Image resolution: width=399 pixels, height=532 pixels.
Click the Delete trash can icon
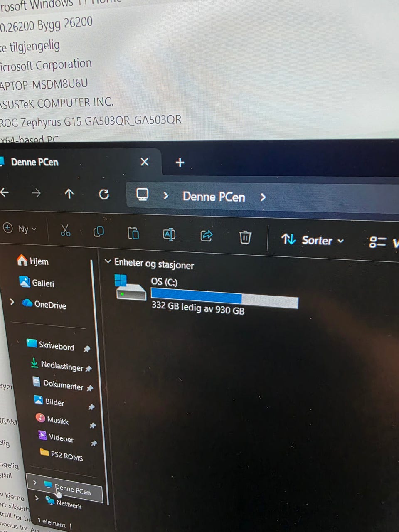pyautogui.click(x=245, y=237)
